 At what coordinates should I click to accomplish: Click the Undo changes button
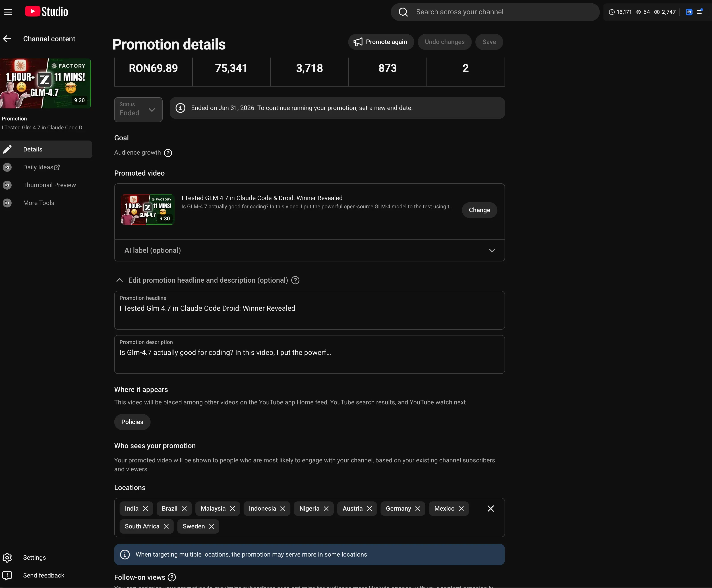(x=444, y=42)
